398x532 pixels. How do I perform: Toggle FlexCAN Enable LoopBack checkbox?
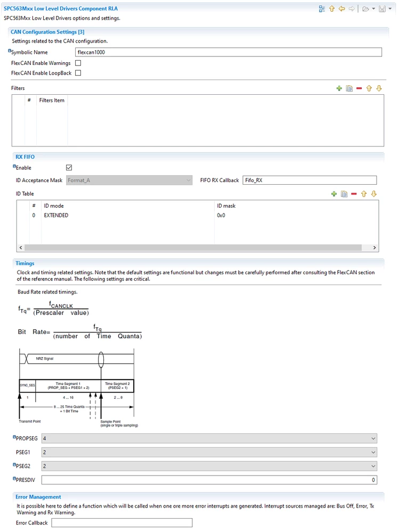78,73
